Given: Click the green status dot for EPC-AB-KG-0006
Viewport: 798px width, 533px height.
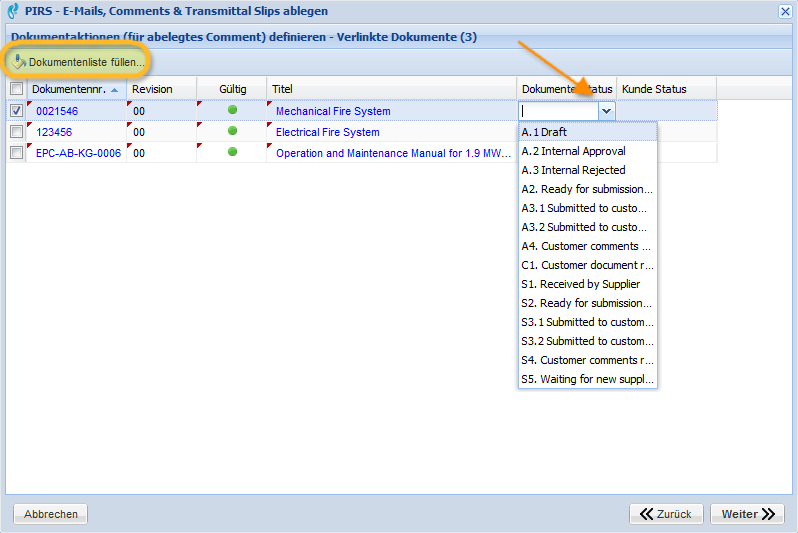Looking at the screenshot, I should [x=233, y=152].
